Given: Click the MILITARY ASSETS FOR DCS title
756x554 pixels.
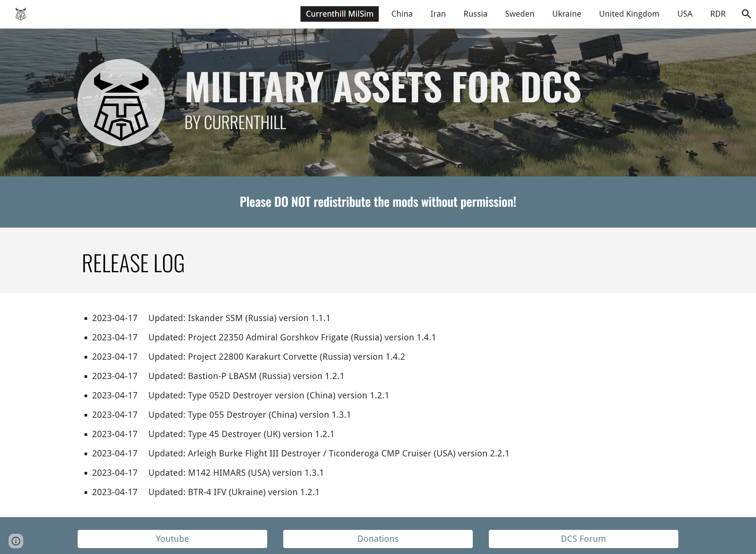Looking at the screenshot, I should tap(383, 87).
